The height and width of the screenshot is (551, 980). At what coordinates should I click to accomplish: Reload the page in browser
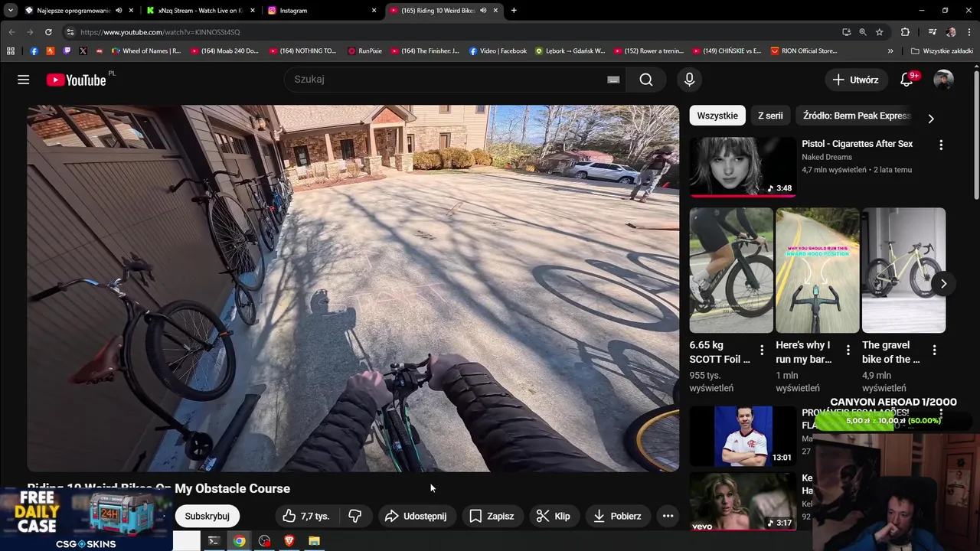[48, 32]
